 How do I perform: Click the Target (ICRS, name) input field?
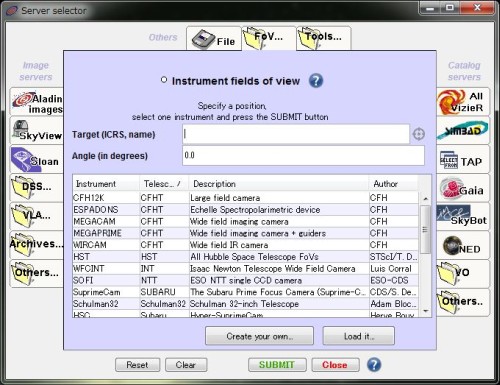(x=296, y=134)
